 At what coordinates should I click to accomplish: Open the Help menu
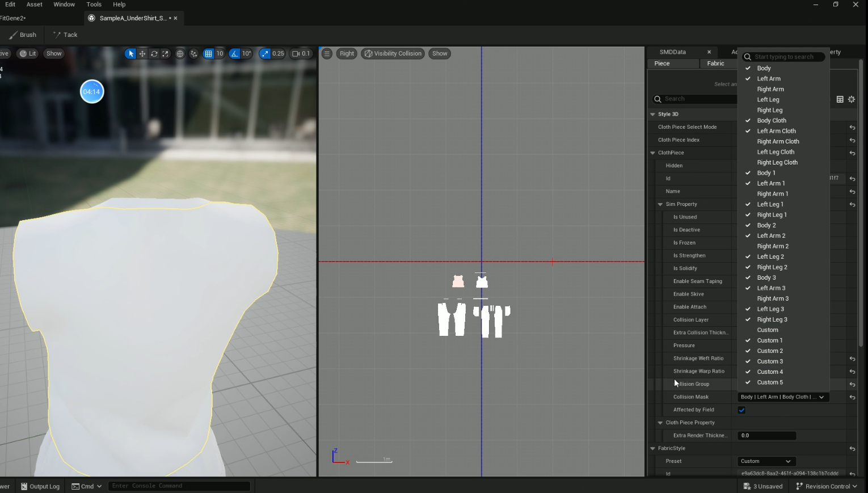point(119,5)
